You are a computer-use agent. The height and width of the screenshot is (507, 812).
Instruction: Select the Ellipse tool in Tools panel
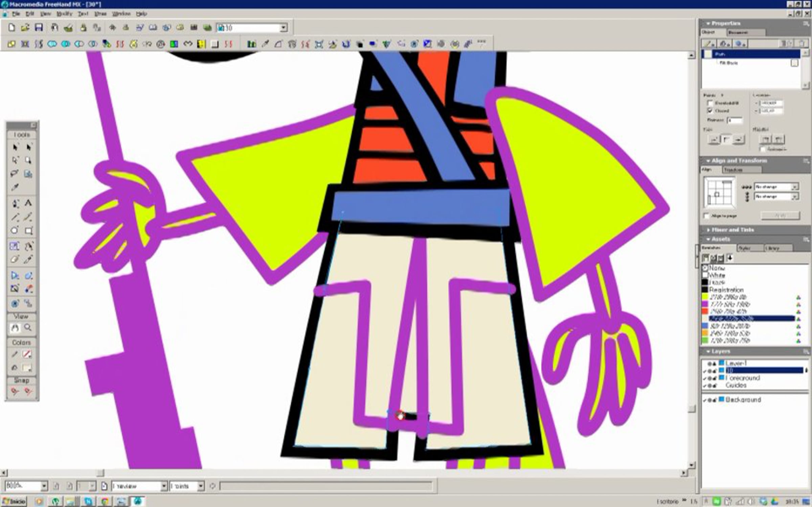tap(15, 230)
